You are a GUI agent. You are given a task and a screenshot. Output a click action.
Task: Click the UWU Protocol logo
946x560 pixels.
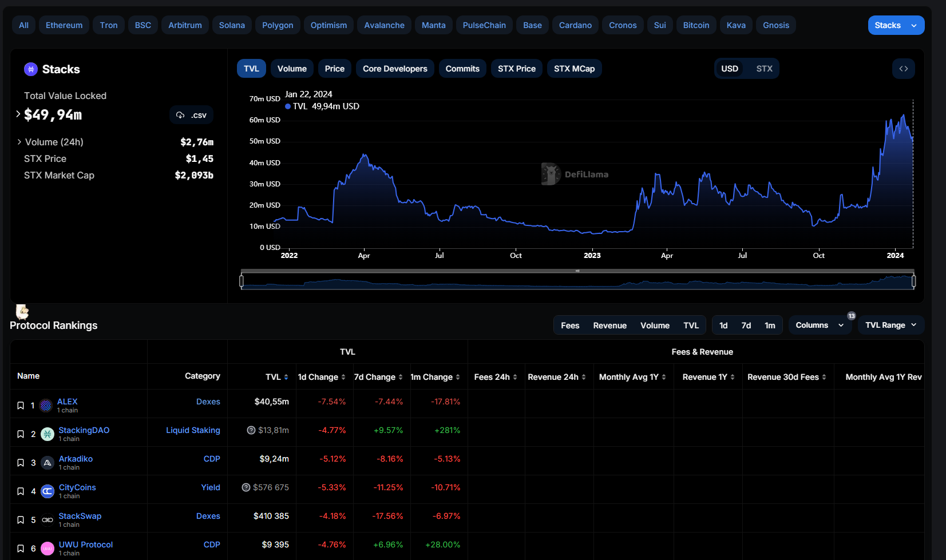48,549
